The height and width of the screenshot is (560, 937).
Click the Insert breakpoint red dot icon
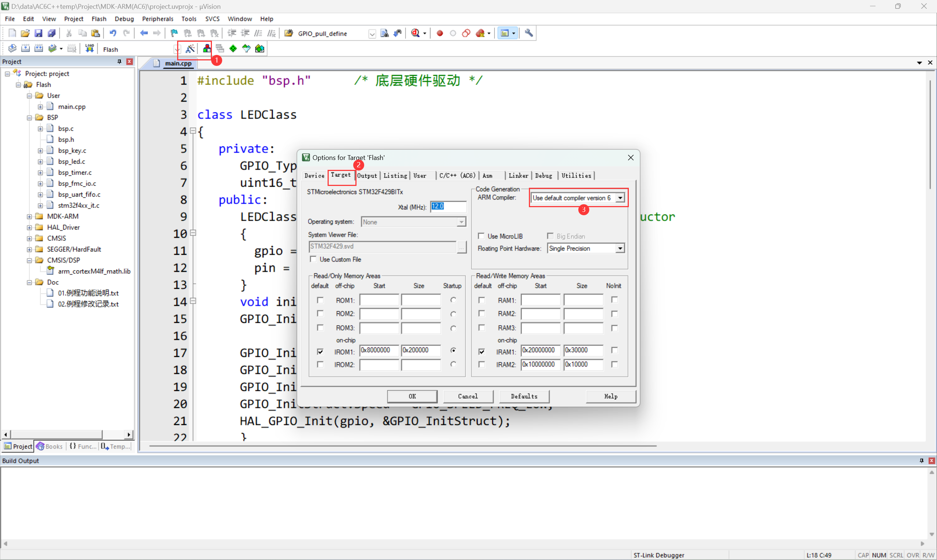440,33
